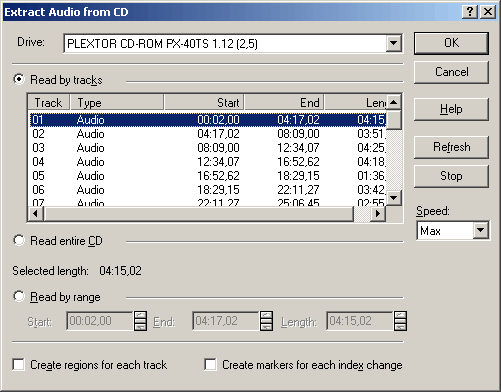This screenshot has height=392, width=501.
Task: Click the scroll left arrow of track list
Action: 36,213
